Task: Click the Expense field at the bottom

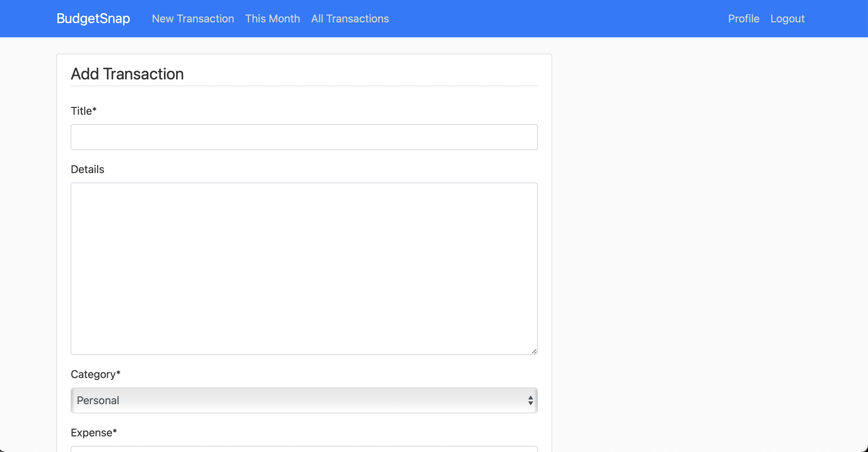Action: pyautogui.click(x=304, y=449)
